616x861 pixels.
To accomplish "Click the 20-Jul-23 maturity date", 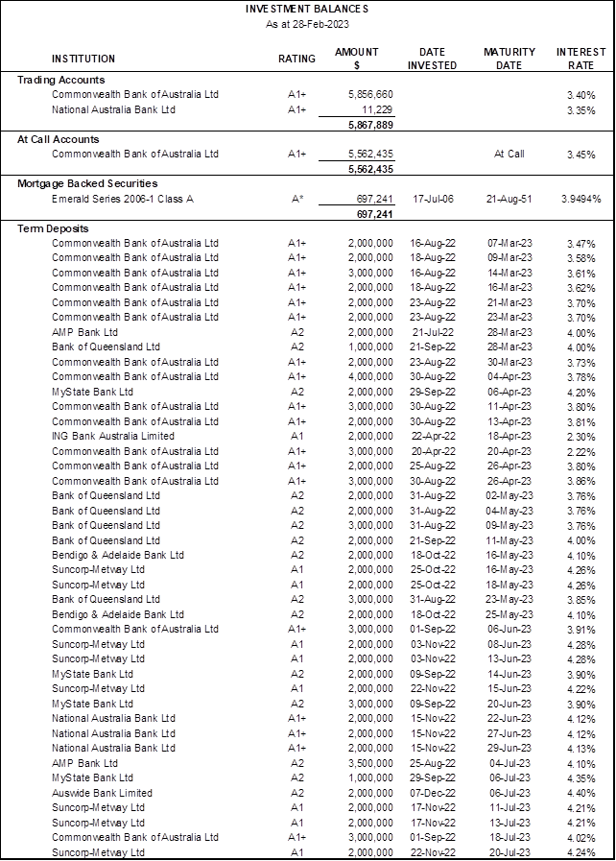I will 509,852.
